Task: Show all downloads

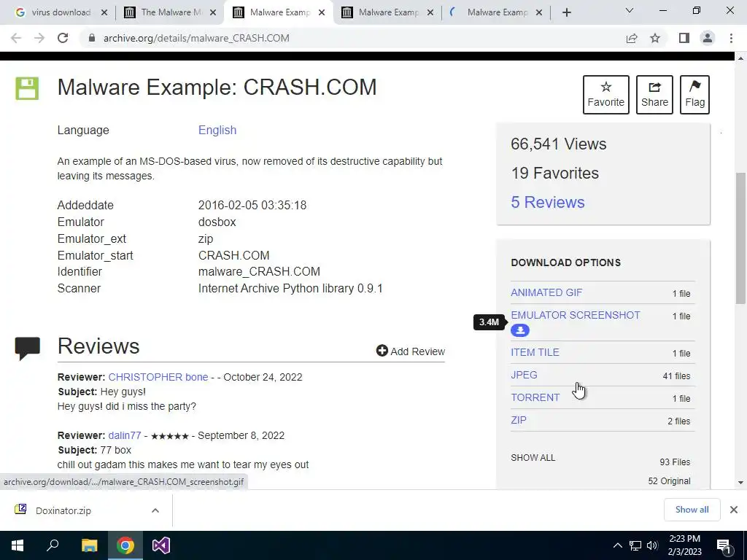Action: click(x=692, y=510)
